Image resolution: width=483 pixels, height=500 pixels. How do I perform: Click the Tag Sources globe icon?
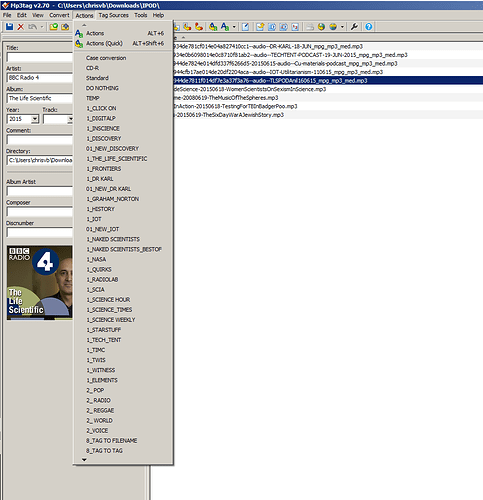[x=333, y=27]
